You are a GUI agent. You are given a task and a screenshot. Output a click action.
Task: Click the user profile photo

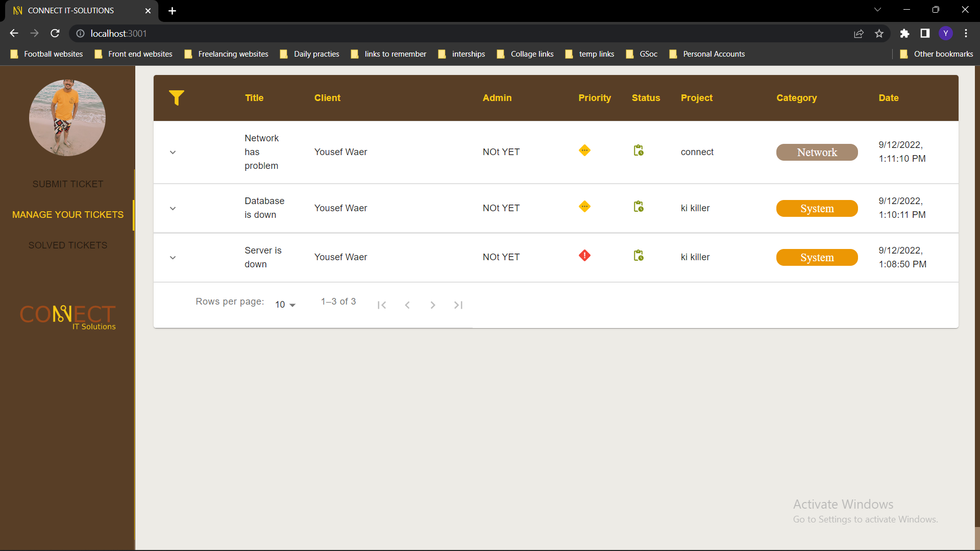click(67, 118)
